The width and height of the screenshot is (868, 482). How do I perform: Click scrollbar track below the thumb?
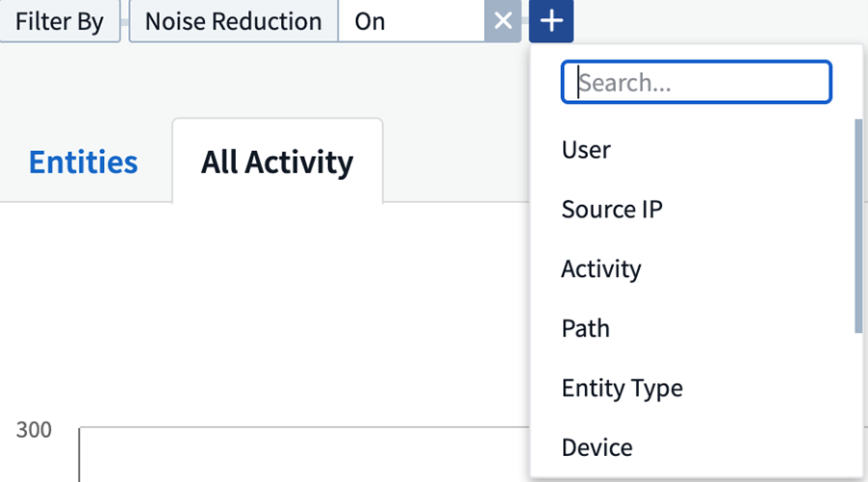pyautogui.click(x=857, y=404)
